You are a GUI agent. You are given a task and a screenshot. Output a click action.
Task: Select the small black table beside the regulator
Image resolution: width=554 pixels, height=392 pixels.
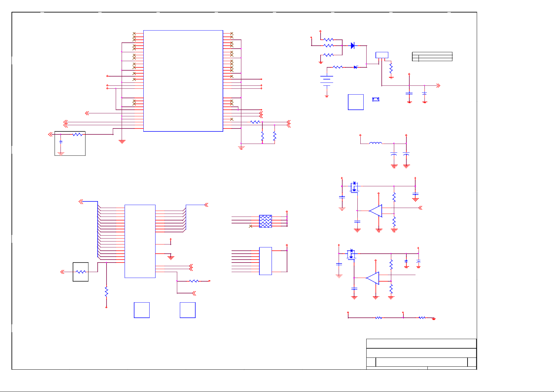coord(432,57)
